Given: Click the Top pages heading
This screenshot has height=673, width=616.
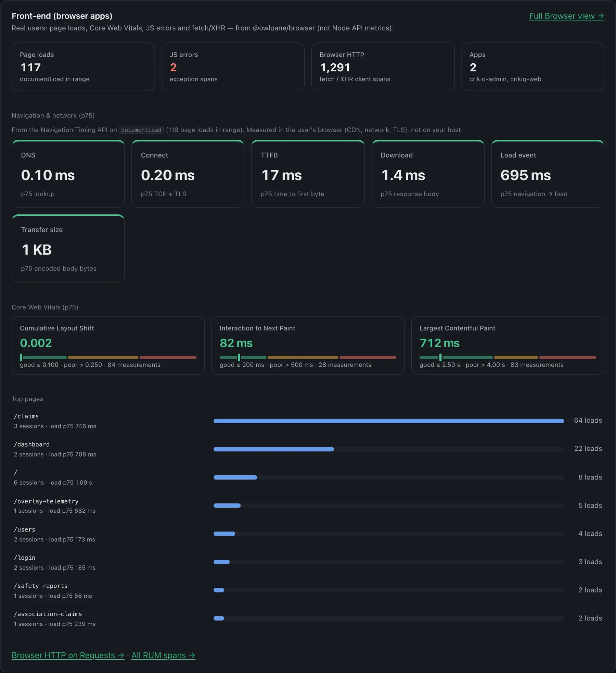Looking at the screenshot, I should [27, 399].
